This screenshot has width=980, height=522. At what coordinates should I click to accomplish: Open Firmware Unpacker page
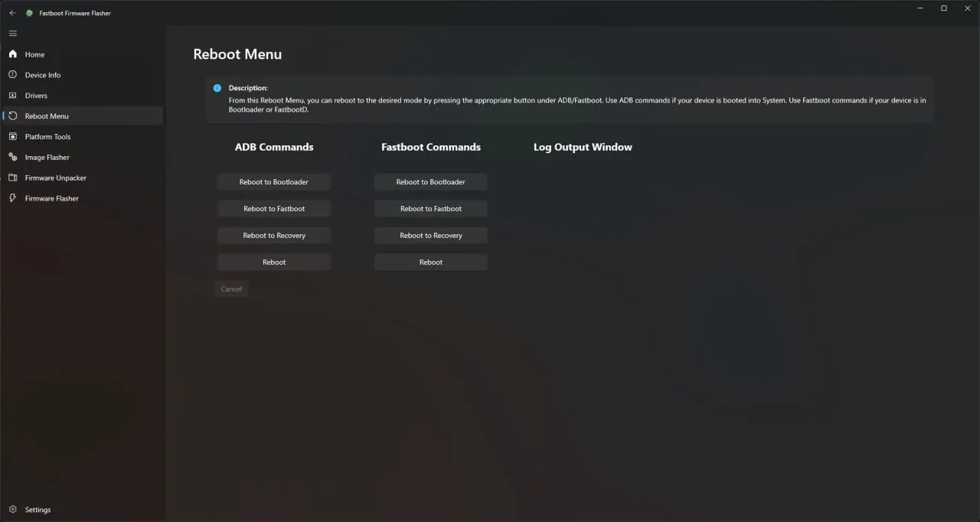point(83,178)
